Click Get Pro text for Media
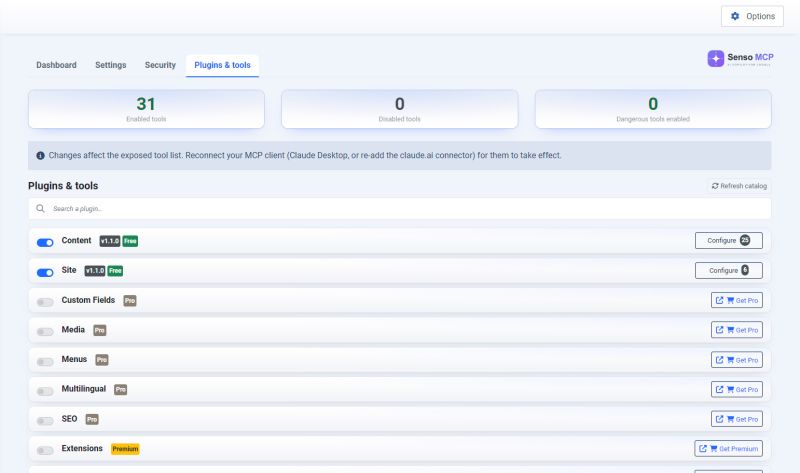Image resolution: width=800 pixels, height=473 pixels. point(747,330)
